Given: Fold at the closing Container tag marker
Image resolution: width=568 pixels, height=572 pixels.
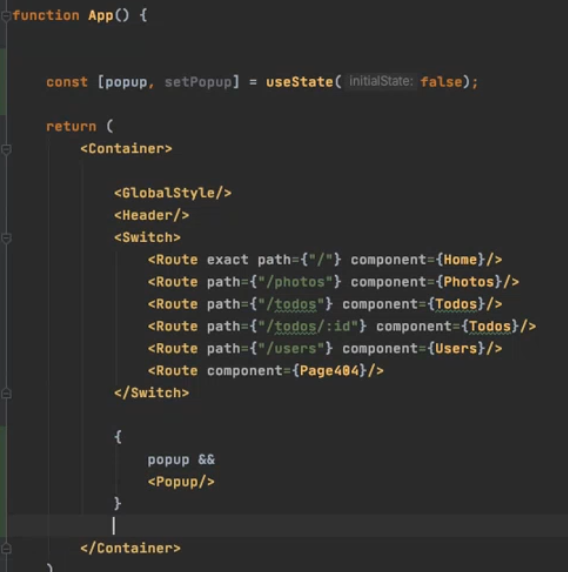Looking at the screenshot, I should point(6,549).
